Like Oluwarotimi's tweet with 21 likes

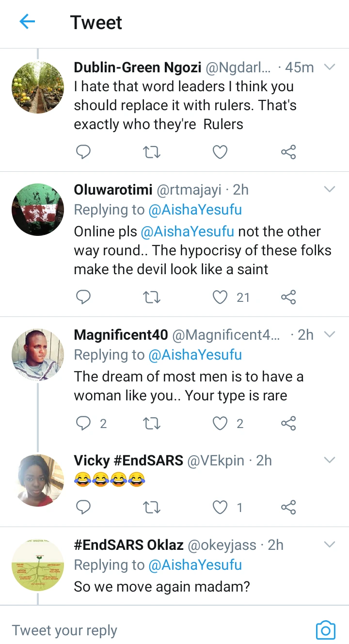coord(221,297)
